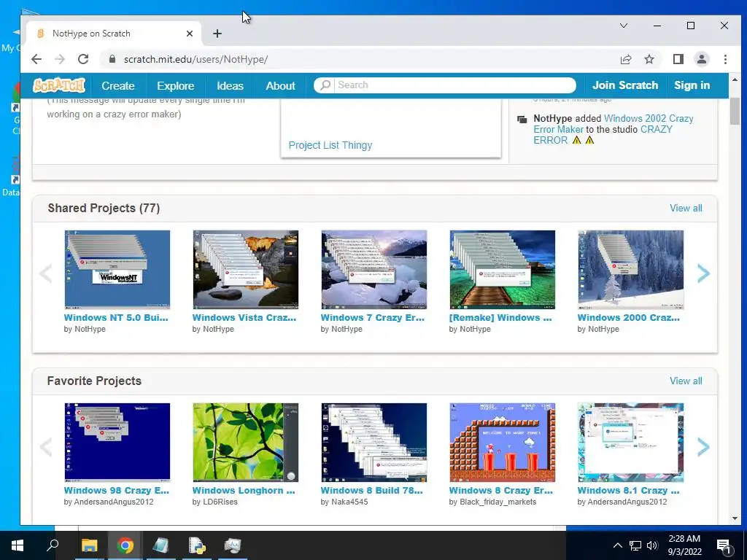Open the Project List Thingy link

tap(330, 145)
